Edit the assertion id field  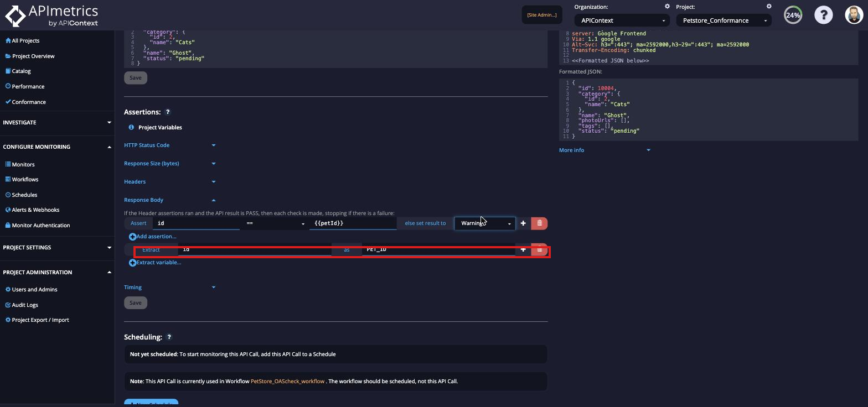(x=197, y=223)
